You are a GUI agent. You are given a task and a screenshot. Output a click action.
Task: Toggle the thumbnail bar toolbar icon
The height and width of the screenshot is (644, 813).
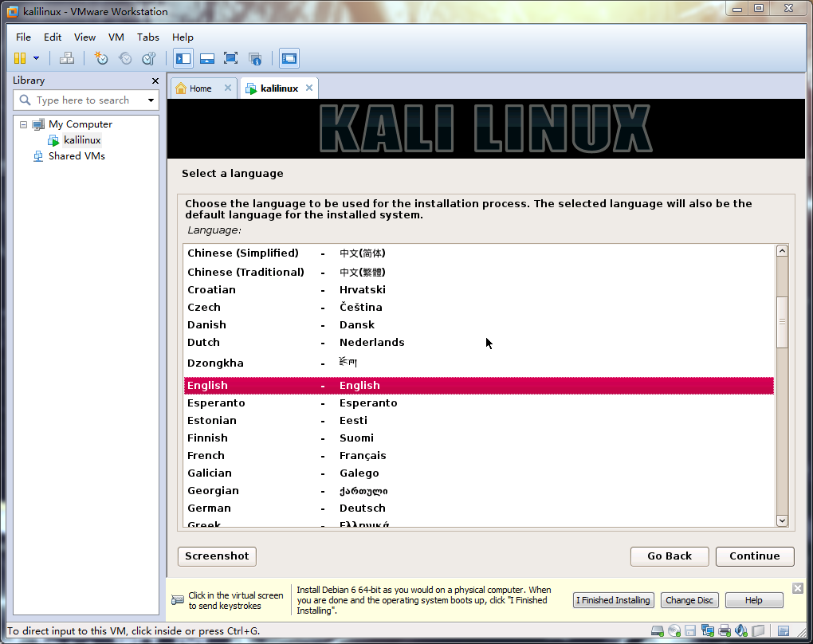[x=207, y=58]
